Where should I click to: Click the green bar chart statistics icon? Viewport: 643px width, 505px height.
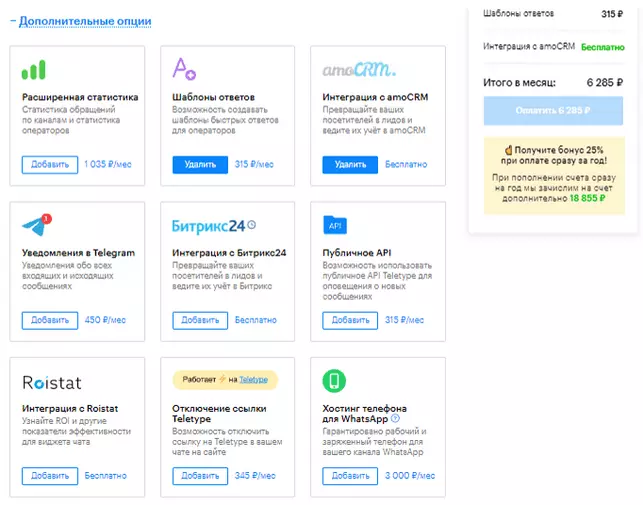click(34, 70)
